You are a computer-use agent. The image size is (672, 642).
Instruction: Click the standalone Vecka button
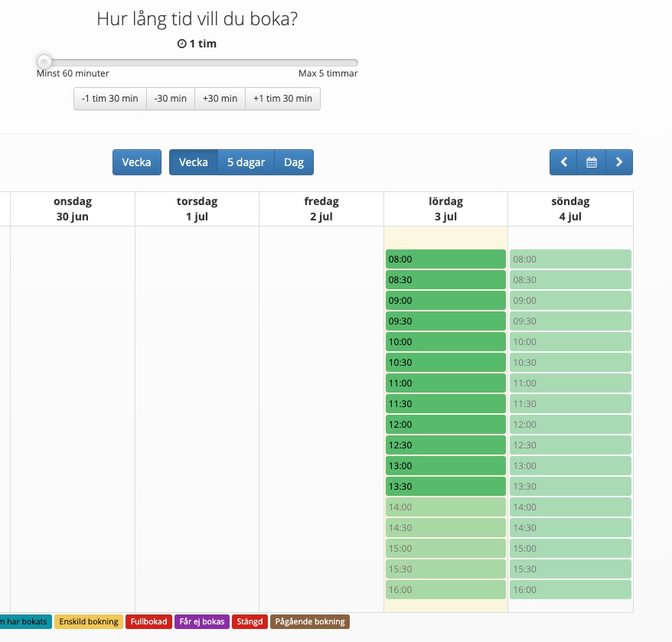point(137,162)
